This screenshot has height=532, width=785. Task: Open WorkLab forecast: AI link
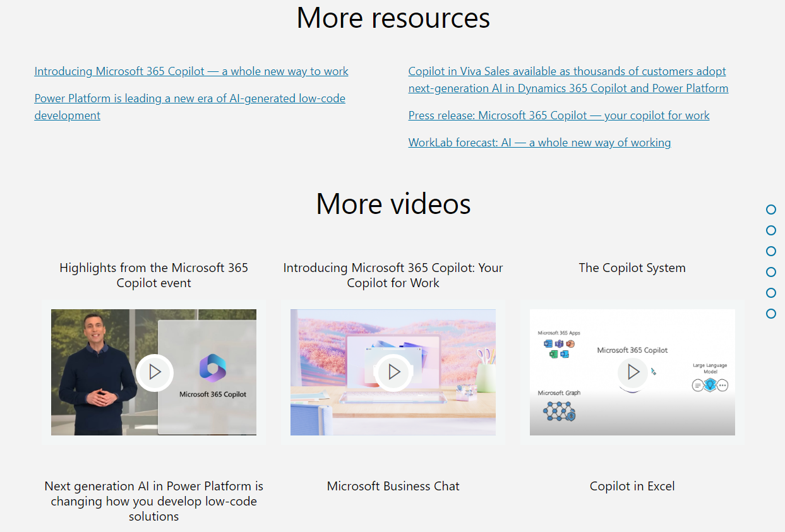pos(539,143)
